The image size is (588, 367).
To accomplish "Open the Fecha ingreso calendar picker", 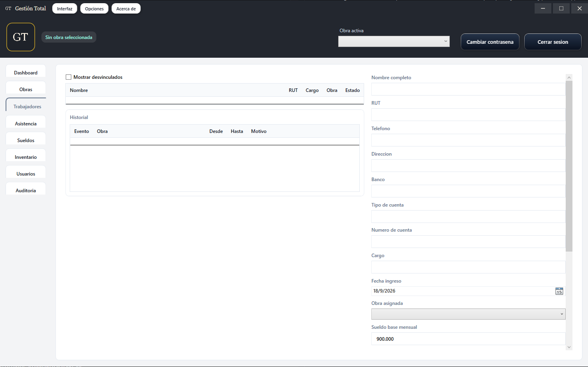I will pyautogui.click(x=559, y=291).
